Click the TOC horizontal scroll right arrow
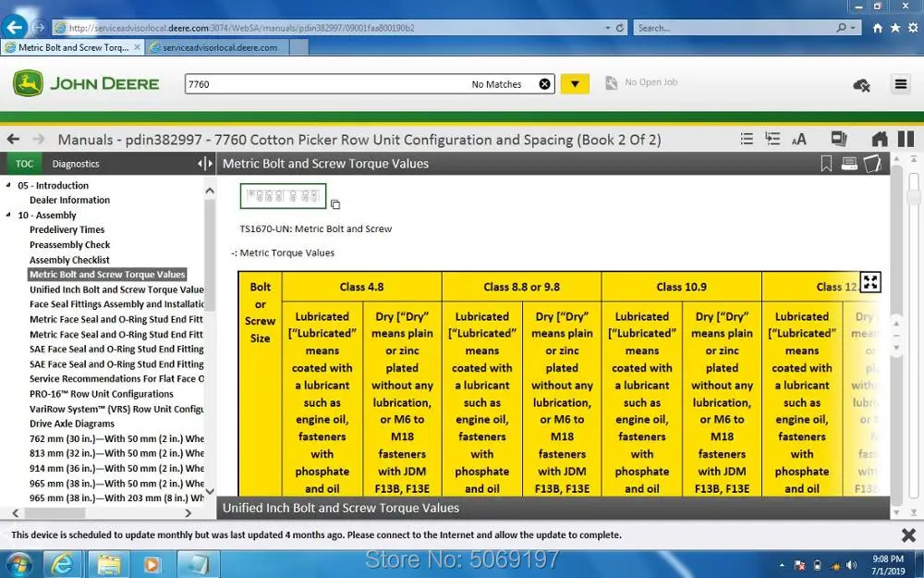The image size is (924, 578). pos(188,513)
